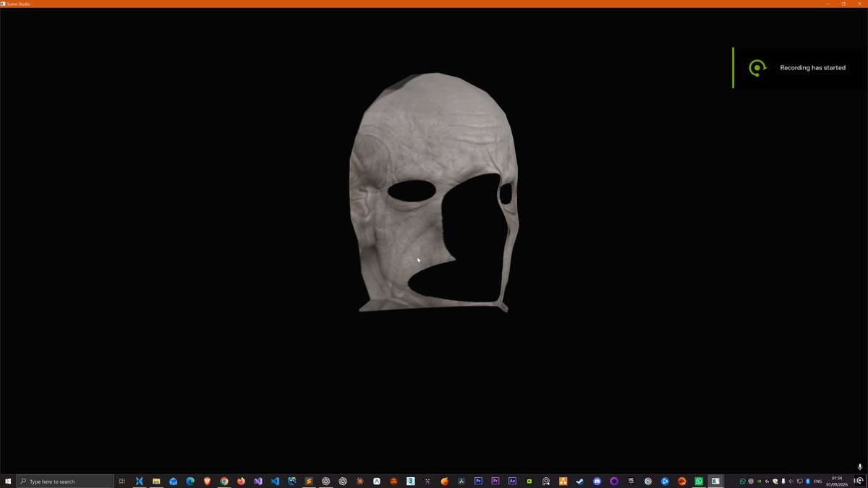This screenshot has height=488, width=868.
Task: Launch Microsoft Edge from the taskbar
Action: tap(190, 481)
